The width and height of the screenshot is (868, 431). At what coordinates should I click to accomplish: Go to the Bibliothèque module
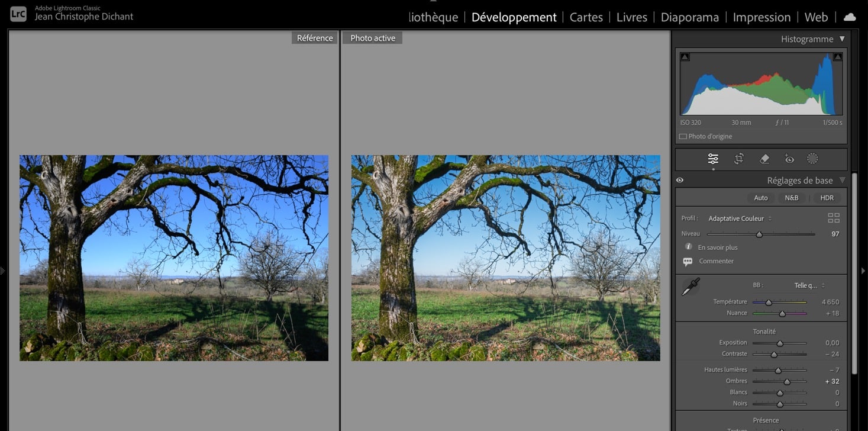[433, 17]
